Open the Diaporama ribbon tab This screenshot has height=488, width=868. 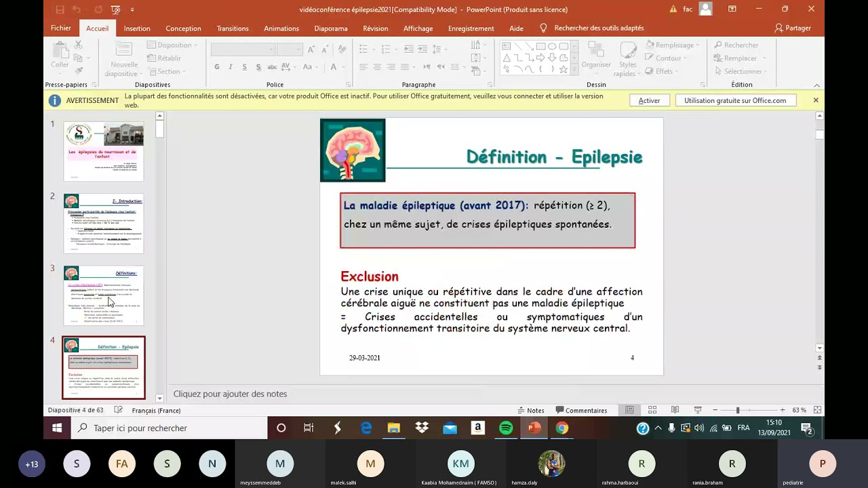(x=331, y=28)
